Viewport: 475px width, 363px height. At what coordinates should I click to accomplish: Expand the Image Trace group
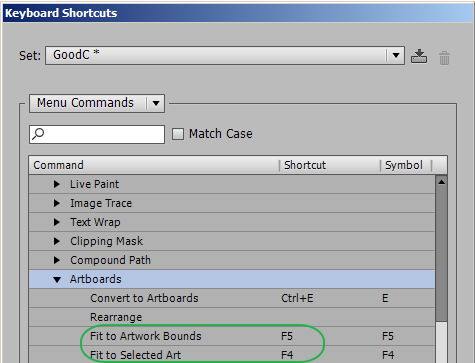tap(57, 203)
